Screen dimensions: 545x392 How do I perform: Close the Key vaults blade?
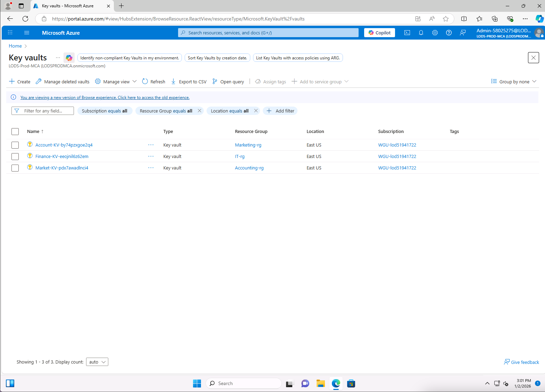coord(534,58)
